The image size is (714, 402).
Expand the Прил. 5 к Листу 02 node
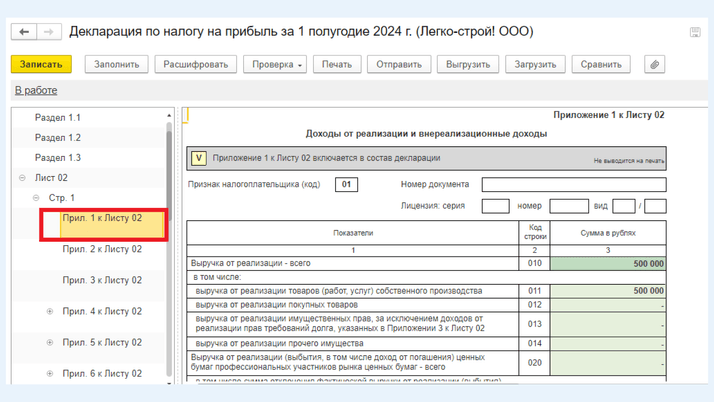pyautogui.click(x=50, y=342)
